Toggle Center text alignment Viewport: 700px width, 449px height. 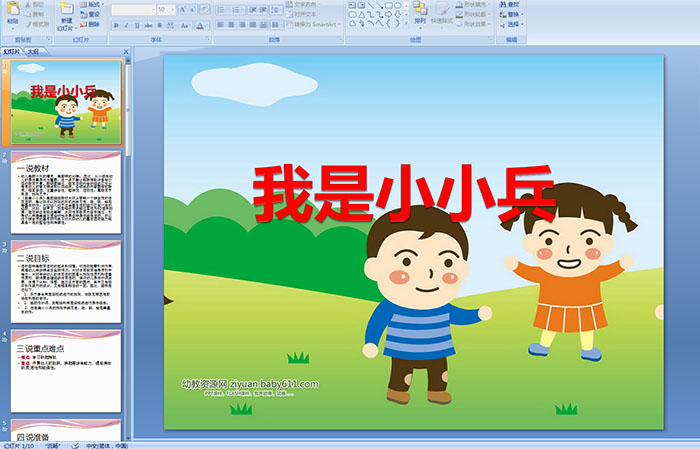click(x=231, y=25)
